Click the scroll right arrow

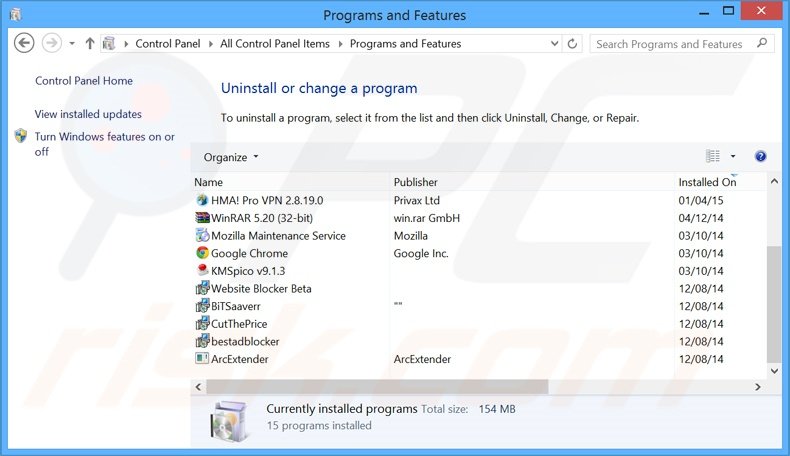pyautogui.click(x=758, y=386)
